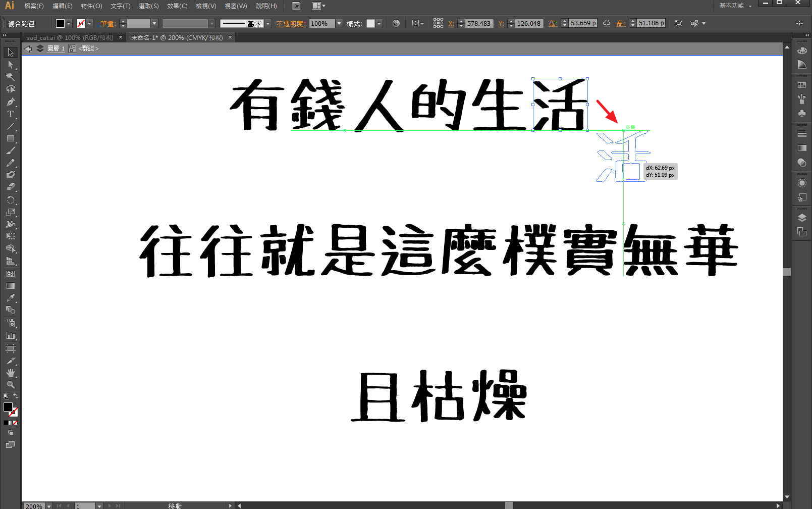Expand the stroke color dropdown
812x509 pixels.
pos(89,24)
